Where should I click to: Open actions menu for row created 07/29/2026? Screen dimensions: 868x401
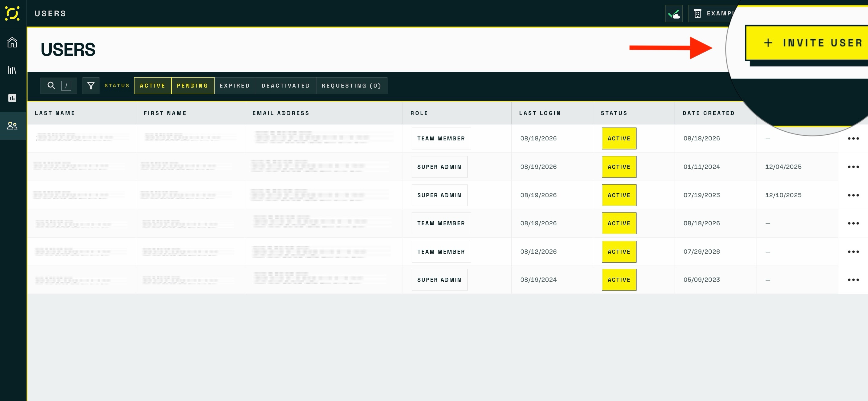853,252
